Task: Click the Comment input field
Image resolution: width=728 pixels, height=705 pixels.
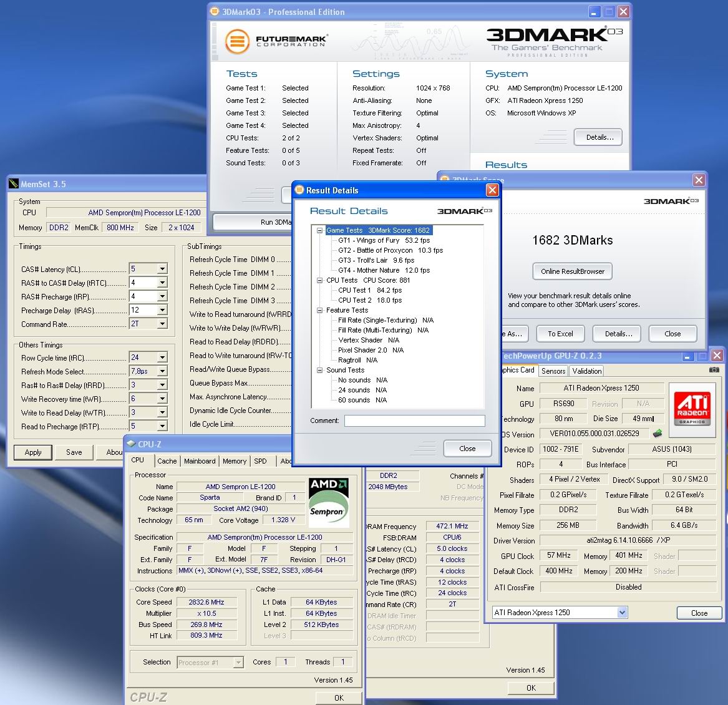Action: tap(415, 421)
